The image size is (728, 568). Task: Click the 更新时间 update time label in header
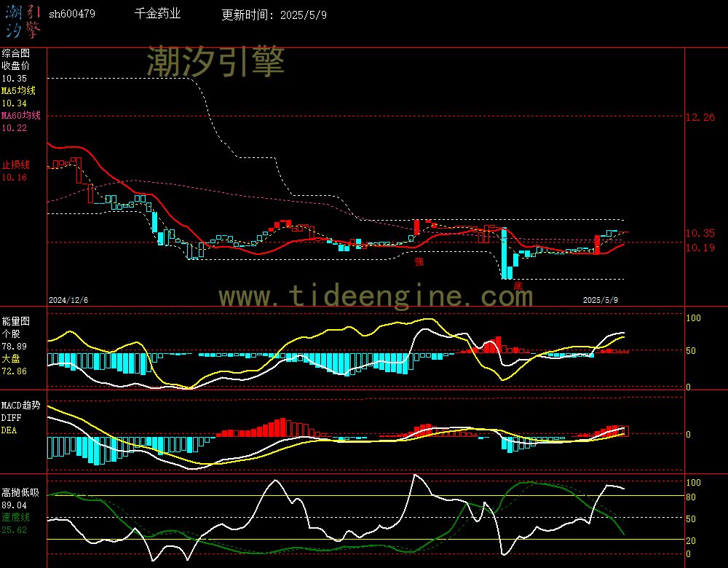[248, 15]
